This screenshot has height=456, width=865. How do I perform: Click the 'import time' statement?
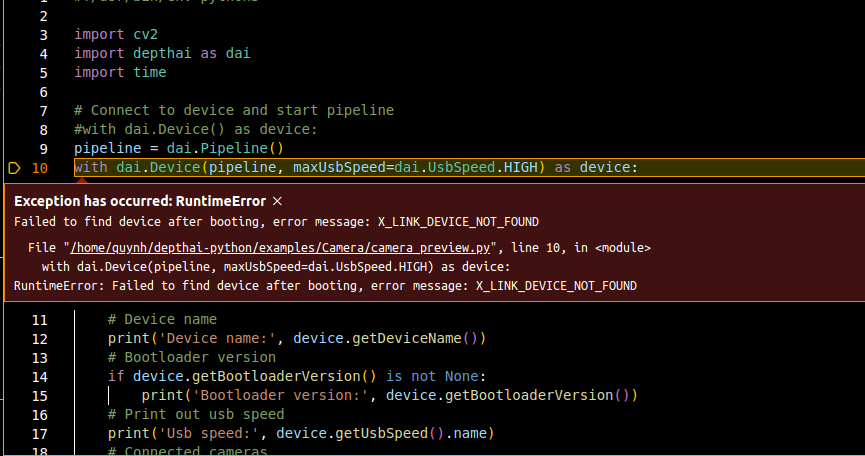pyautogui.click(x=120, y=73)
